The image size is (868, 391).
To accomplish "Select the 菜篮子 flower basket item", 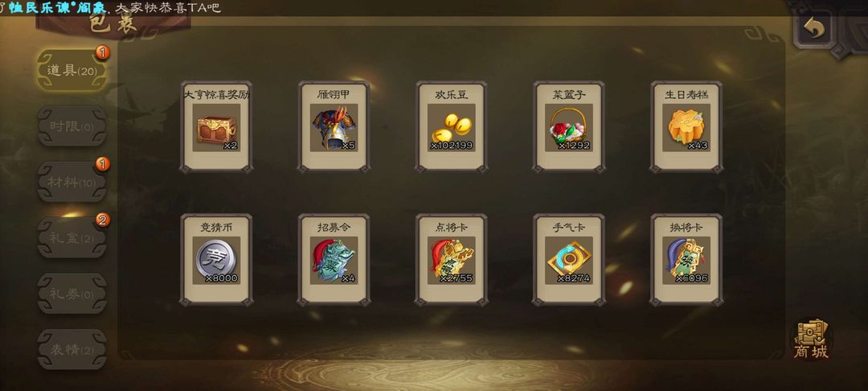I will click(568, 127).
